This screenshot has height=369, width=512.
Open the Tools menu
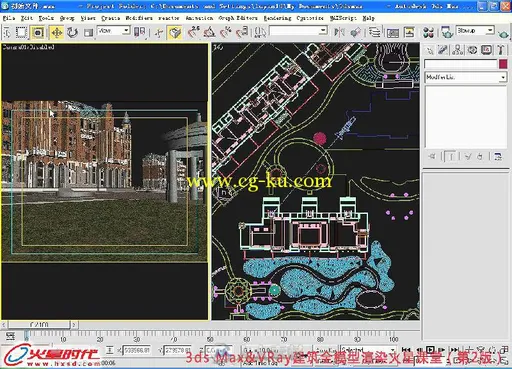click(46, 18)
